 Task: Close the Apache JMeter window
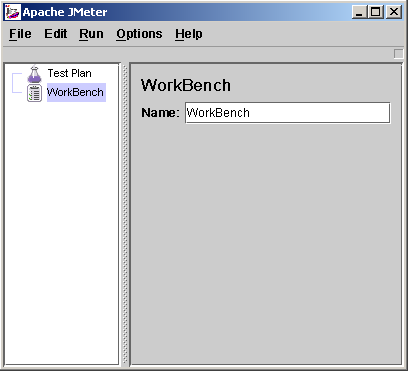394,12
